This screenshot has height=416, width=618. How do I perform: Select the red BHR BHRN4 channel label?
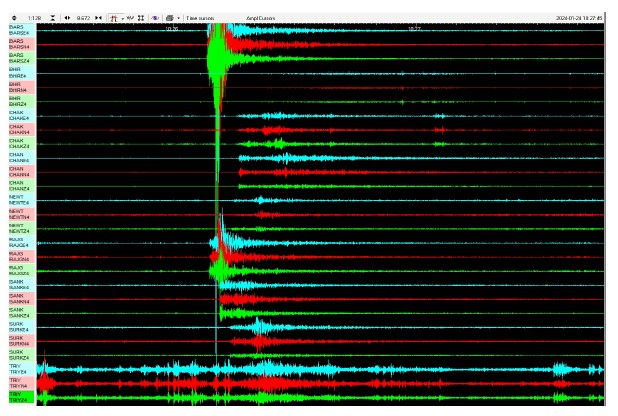[18, 86]
